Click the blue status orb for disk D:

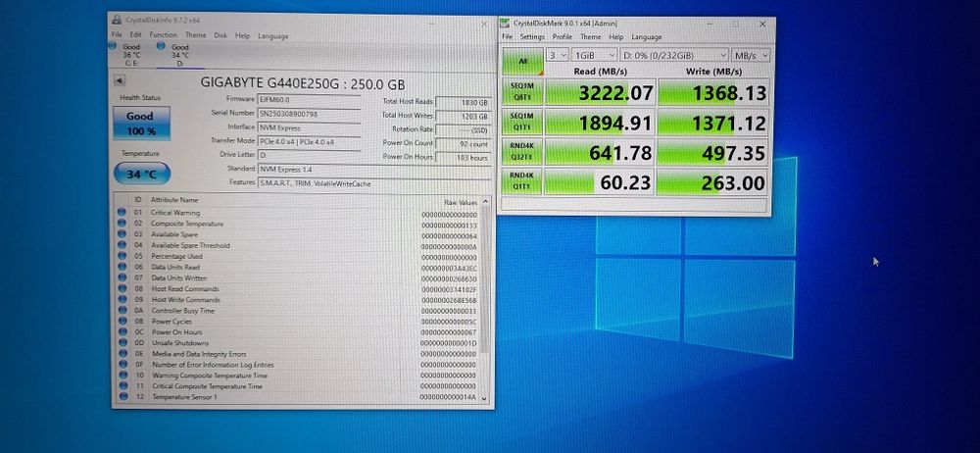(162, 46)
